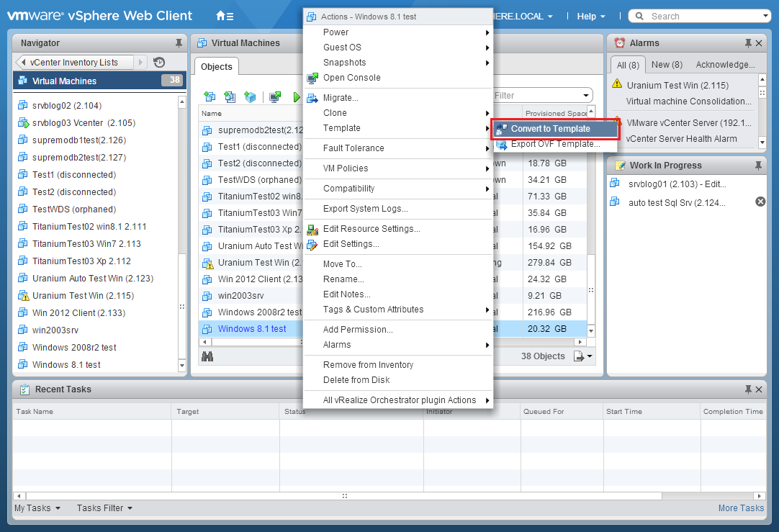Toggle the Recent Tasks panel pin
The image size is (779, 532).
pyautogui.click(x=748, y=389)
